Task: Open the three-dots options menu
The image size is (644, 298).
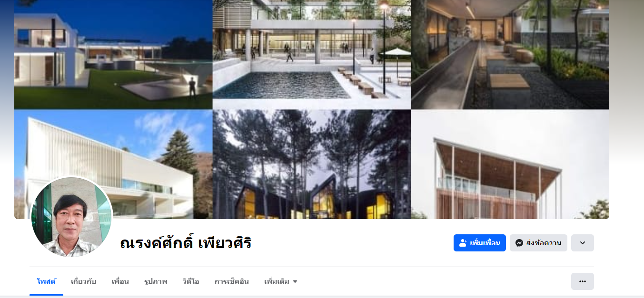Action: (x=582, y=281)
